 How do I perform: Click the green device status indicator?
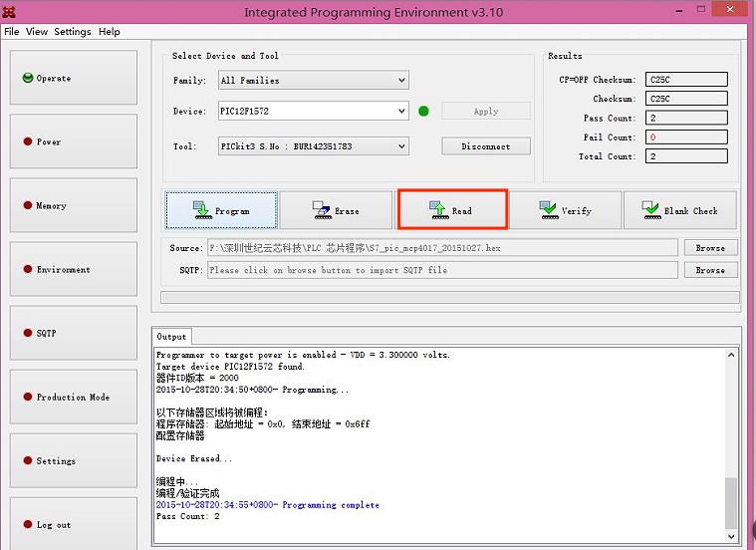(423, 111)
